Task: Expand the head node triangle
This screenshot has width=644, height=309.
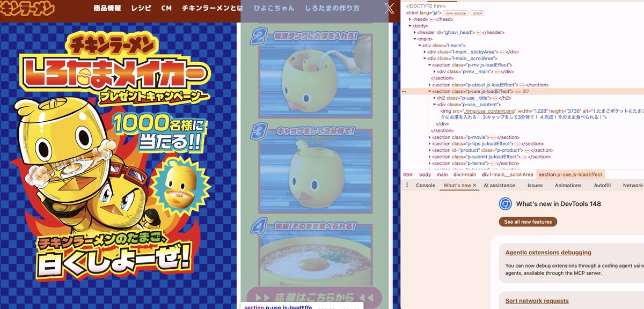Action: click(x=409, y=19)
